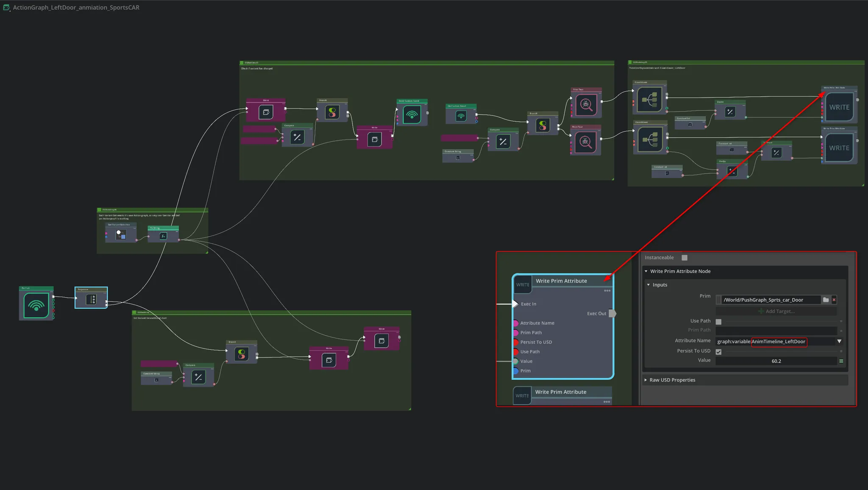Click the On Tick node icon
The image size is (868, 490).
pos(36,305)
